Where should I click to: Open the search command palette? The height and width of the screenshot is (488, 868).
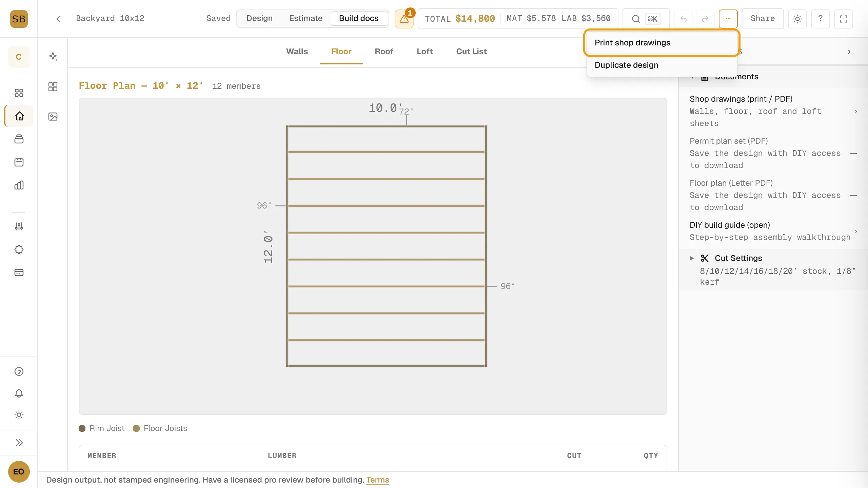coord(646,19)
